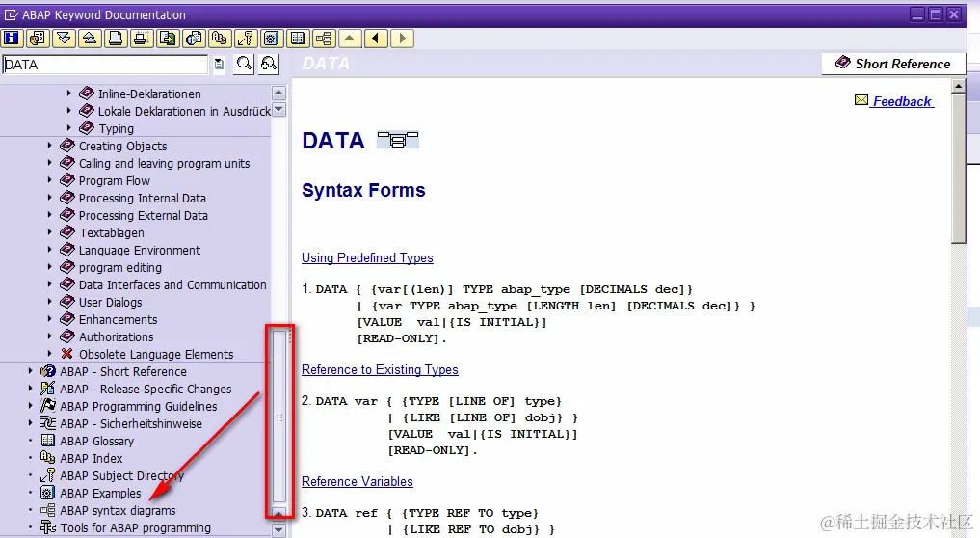This screenshot has width=980, height=538.
Task: Click the magnifier search icon beside DATA field
Action: [244, 64]
